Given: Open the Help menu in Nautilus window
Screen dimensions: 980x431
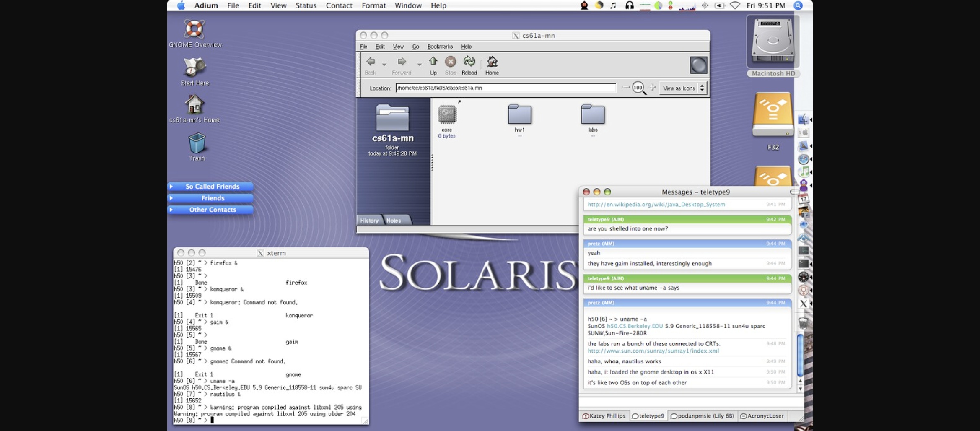Looking at the screenshot, I should (x=466, y=47).
